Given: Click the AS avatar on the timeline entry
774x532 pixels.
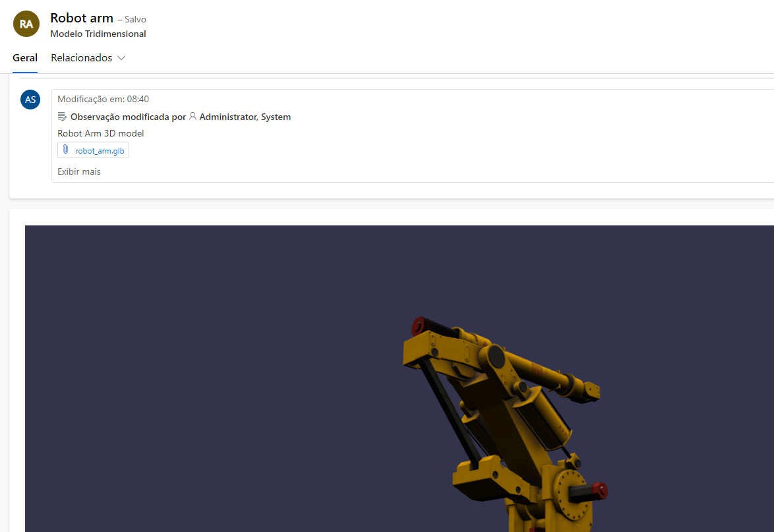Looking at the screenshot, I should [x=30, y=99].
